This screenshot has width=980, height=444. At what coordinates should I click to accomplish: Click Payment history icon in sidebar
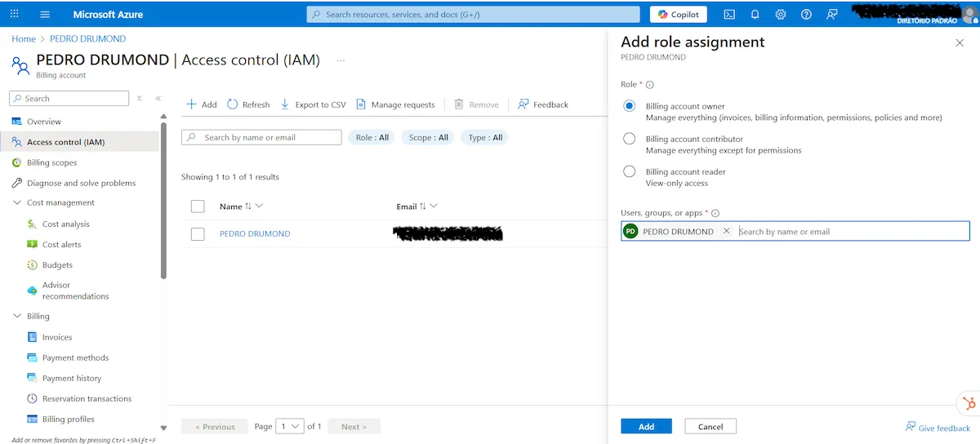tap(33, 378)
